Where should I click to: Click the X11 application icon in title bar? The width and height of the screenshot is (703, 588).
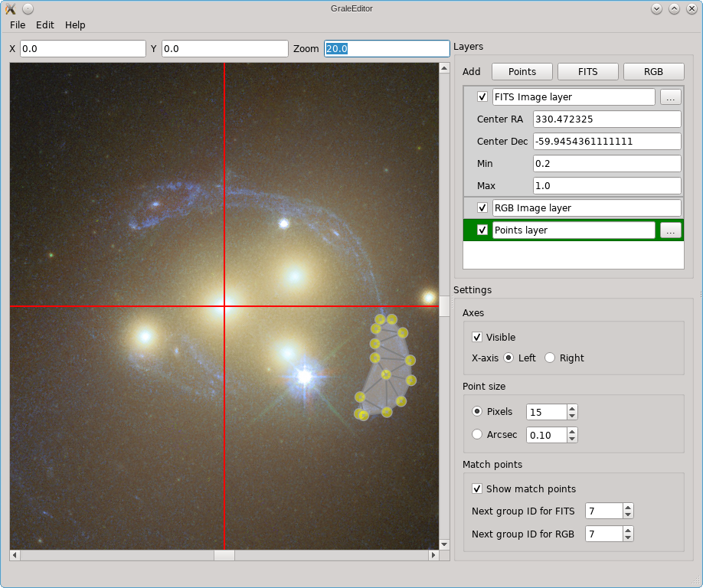pyautogui.click(x=10, y=8)
